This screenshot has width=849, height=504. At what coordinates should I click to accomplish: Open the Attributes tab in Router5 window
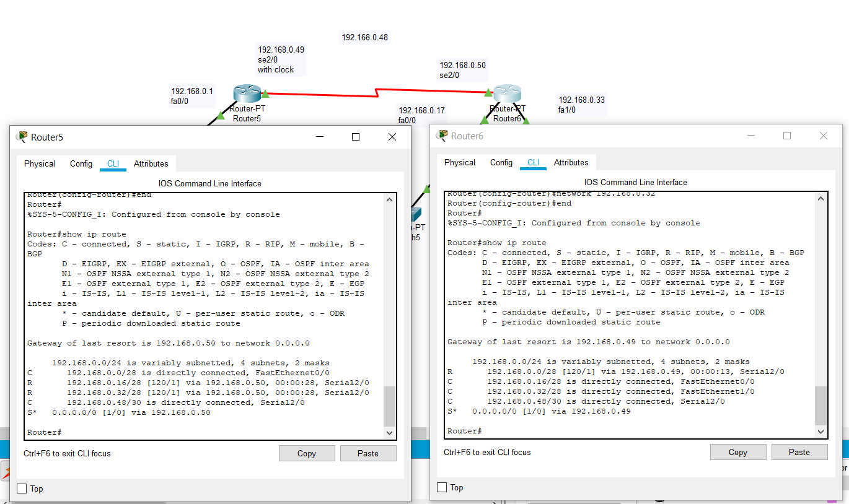point(151,164)
